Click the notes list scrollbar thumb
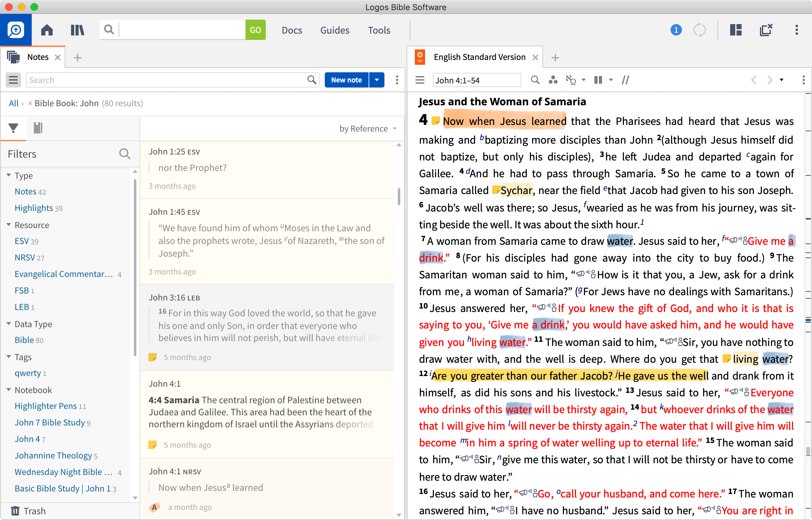812x520 pixels. click(399, 197)
